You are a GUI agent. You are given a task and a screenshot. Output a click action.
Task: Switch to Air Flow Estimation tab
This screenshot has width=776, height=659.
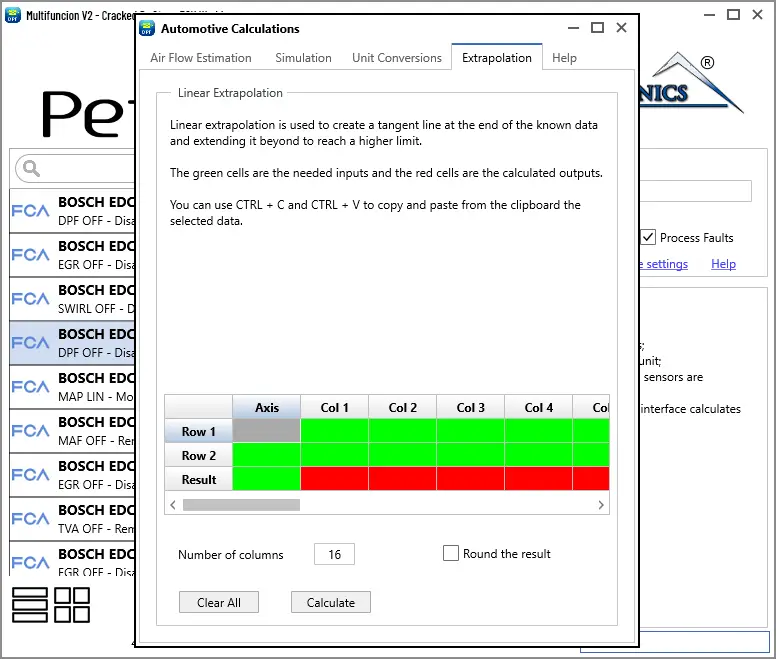[201, 58]
